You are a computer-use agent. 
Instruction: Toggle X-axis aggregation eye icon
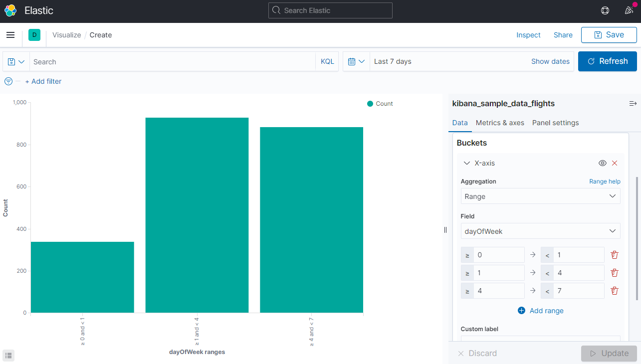coord(603,163)
